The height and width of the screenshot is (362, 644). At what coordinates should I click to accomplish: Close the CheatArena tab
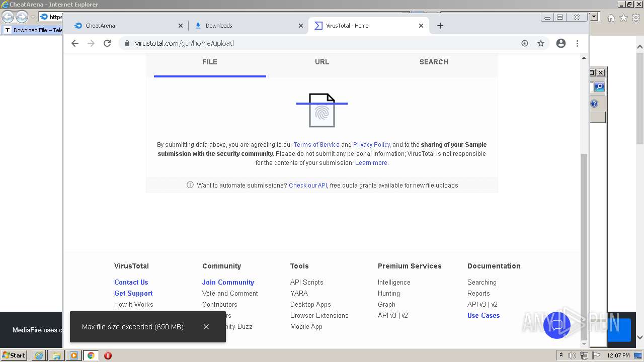181,26
